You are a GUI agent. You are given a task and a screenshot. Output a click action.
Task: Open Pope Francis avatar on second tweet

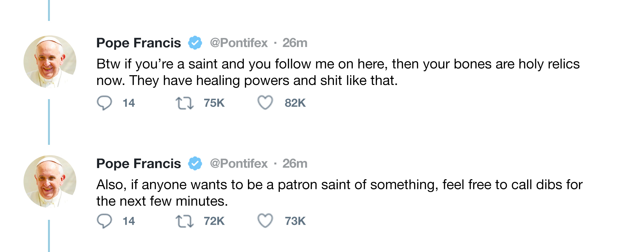click(50, 182)
